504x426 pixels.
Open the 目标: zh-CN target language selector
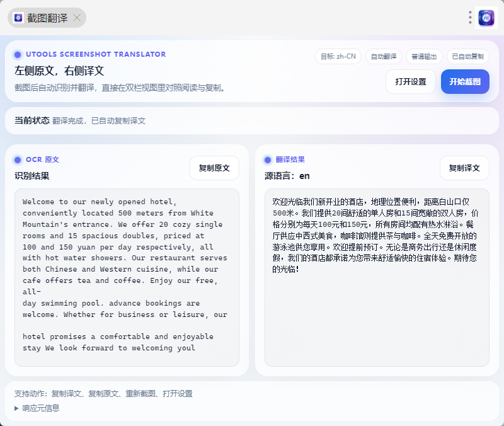[338, 57]
